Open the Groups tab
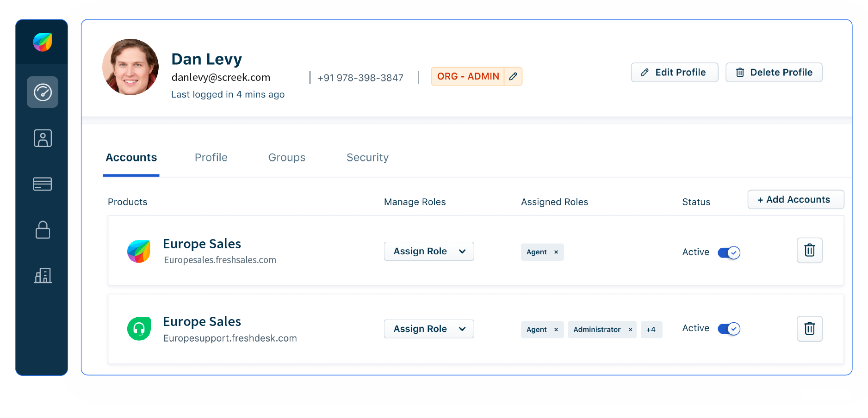Viewport: 868px width, 418px height. point(286,157)
